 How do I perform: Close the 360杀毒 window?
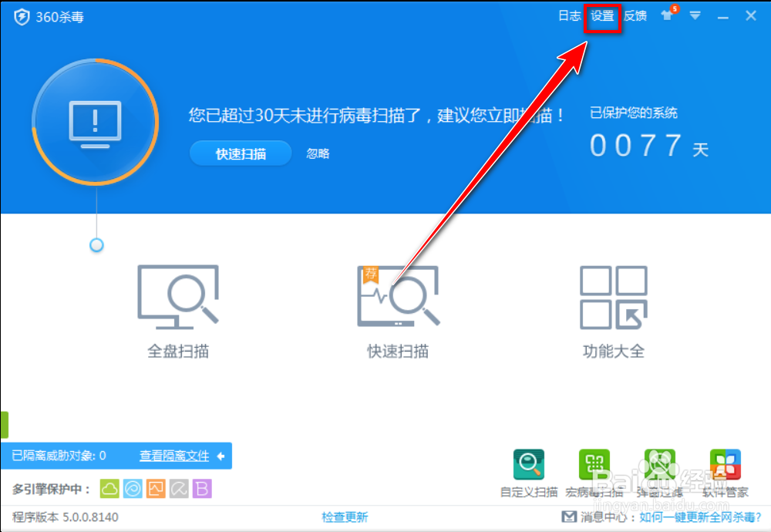751,15
